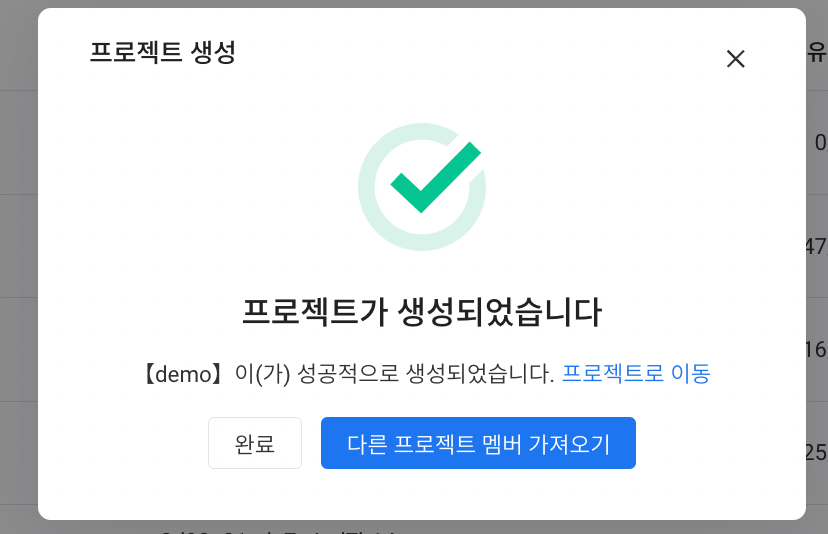Click the background value 16 at right edge
The image size is (828, 534).
tap(817, 350)
